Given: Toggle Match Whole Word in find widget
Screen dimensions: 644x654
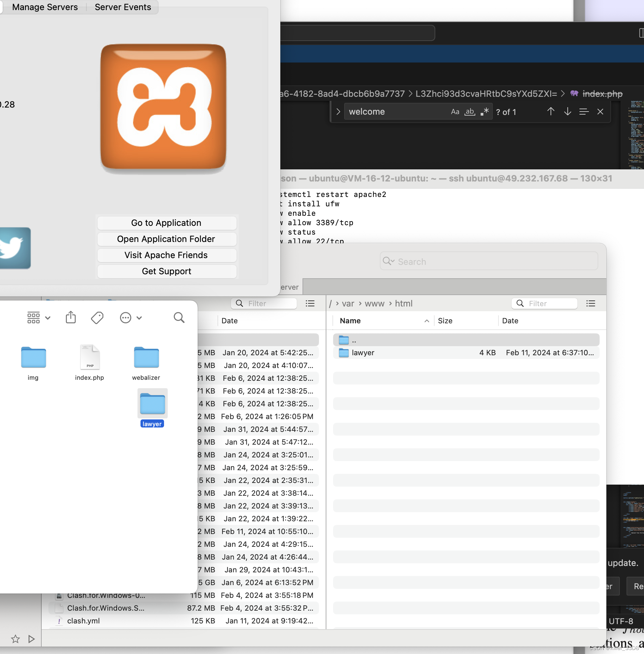Looking at the screenshot, I should point(470,112).
